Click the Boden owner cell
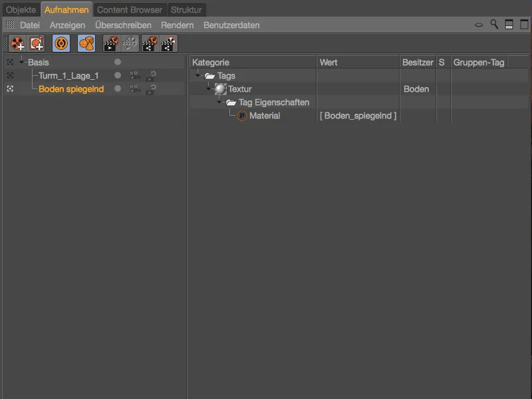532x399 pixels. (417, 89)
